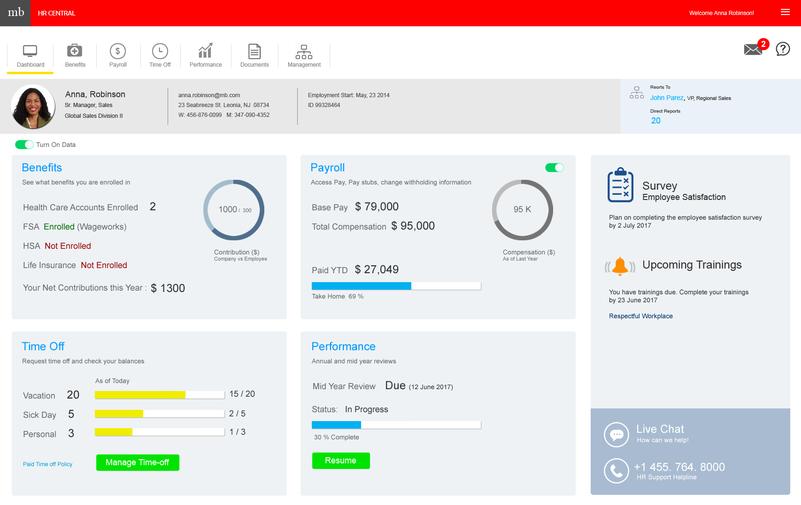Screen dimensions: 801x505
Task: Click the Survey clipboard icon
Action: click(x=621, y=185)
